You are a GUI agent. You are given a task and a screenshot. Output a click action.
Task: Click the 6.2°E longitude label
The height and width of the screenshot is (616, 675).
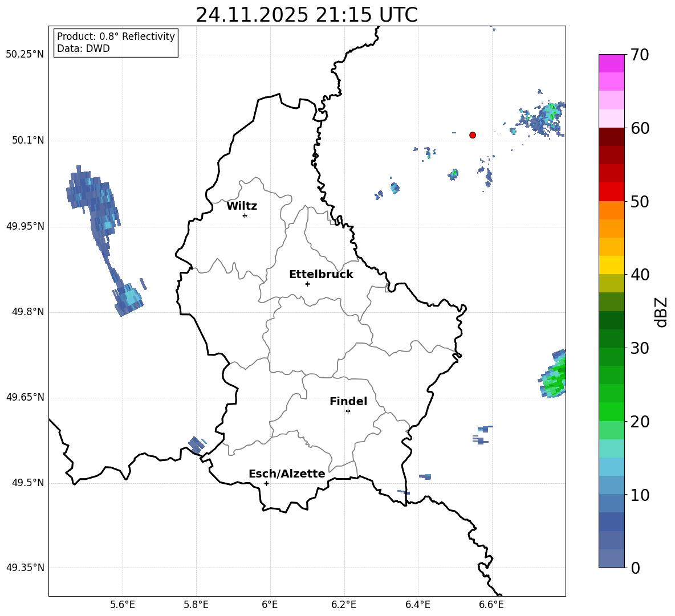pyautogui.click(x=344, y=605)
